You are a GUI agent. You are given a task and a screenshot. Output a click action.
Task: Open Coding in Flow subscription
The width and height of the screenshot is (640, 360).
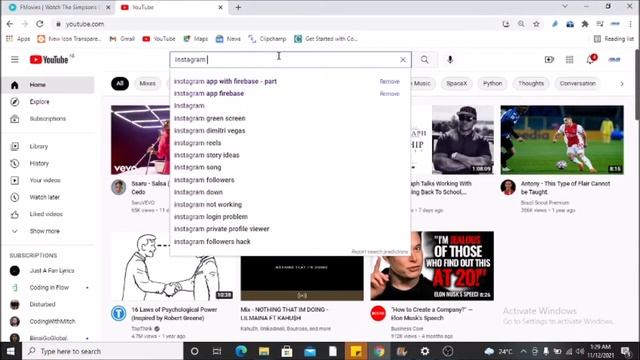point(48,287)
